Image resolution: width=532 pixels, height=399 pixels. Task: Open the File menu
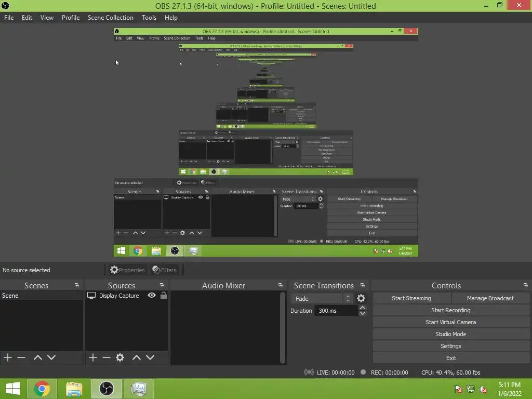[x=9, y=18]
